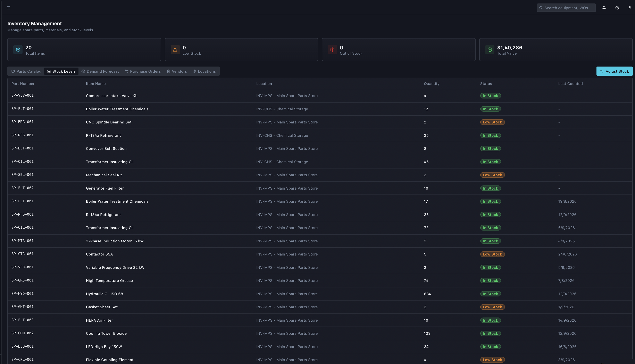Viewport: 635px width, 364px height.
Task: Click the search magnifier icon
Action: [x=541, y=8]
